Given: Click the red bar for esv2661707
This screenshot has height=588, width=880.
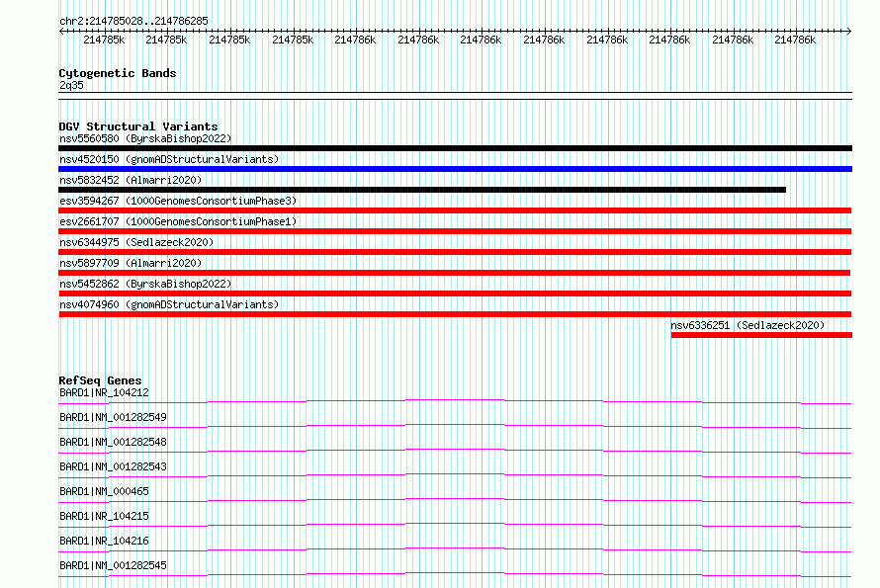Looking at the screenshot, I should point(455,231).
